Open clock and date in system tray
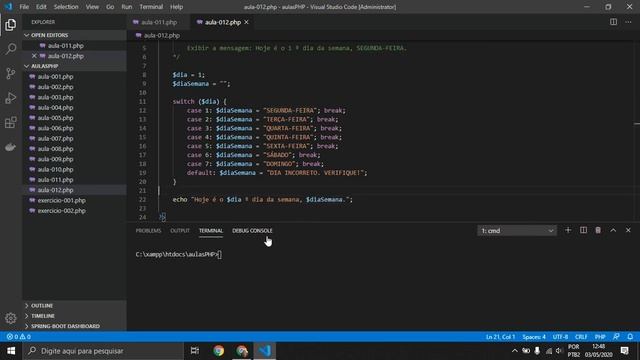Screen dimensions: 640x360 [x=598, y=351]
